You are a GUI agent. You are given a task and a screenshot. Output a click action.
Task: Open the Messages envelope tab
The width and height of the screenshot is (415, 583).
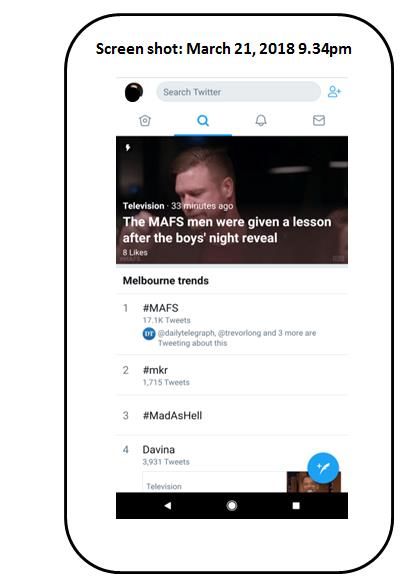pos(319,120)
